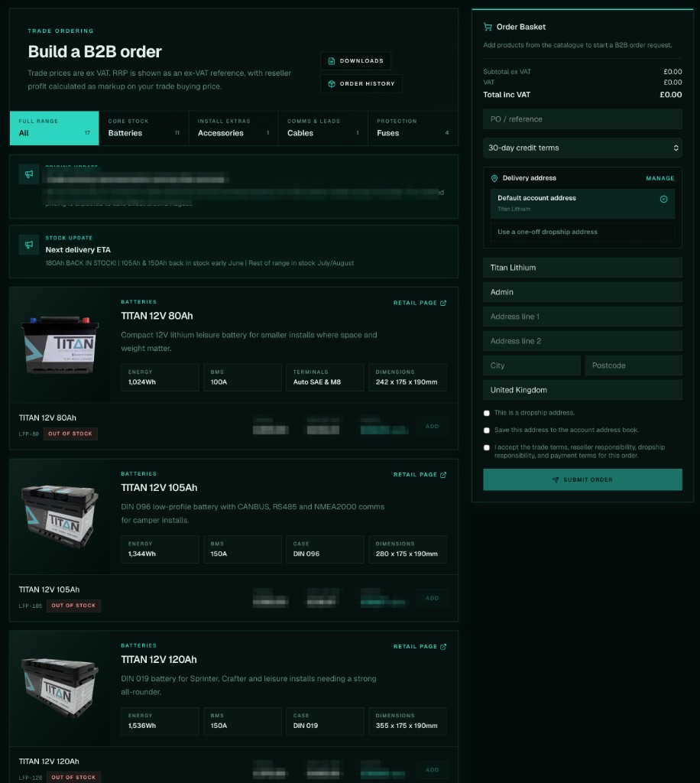Click the United Kingdom country field
This screenshot has width=700, height=783.
(582, 390)
